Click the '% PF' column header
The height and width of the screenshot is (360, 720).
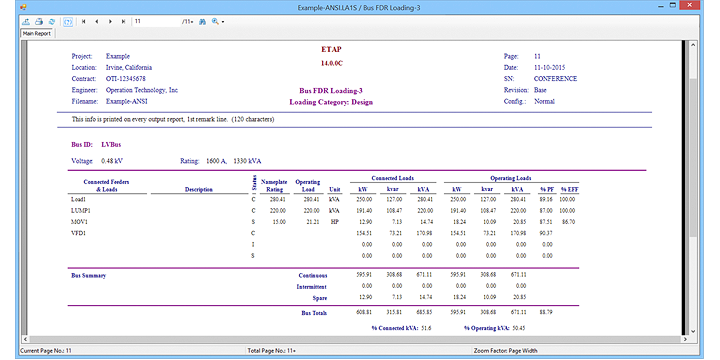(x=547, y=189)
